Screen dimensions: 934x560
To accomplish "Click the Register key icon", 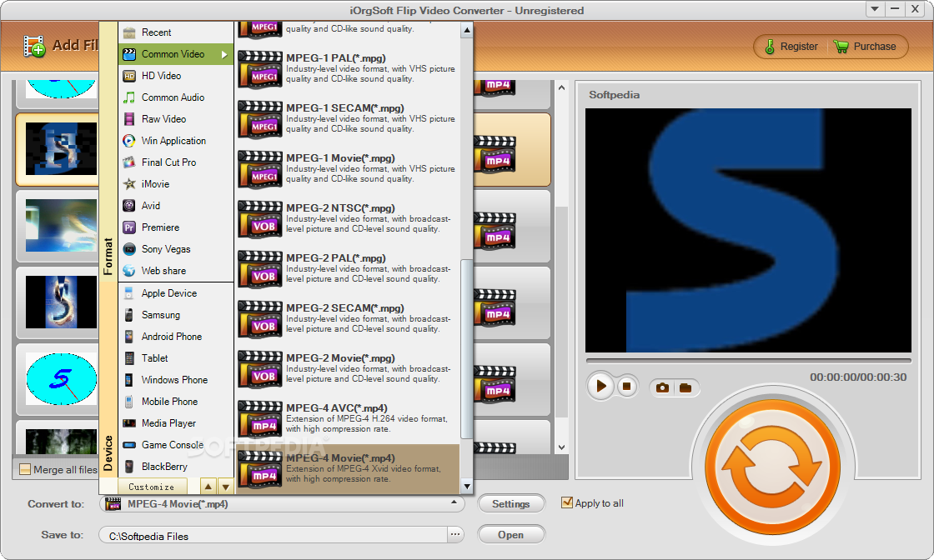I will (770, 47).
